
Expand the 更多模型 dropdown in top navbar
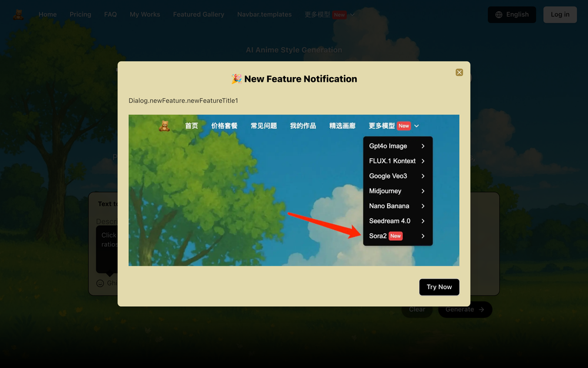pyautogui.click(x=329, y=15)
